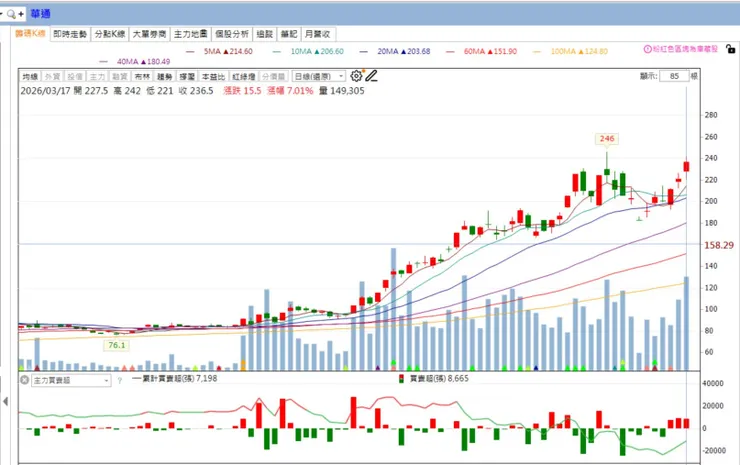Click the unlock padlock icon
This screenshot has height=465, width=740.
coord(730,49)
